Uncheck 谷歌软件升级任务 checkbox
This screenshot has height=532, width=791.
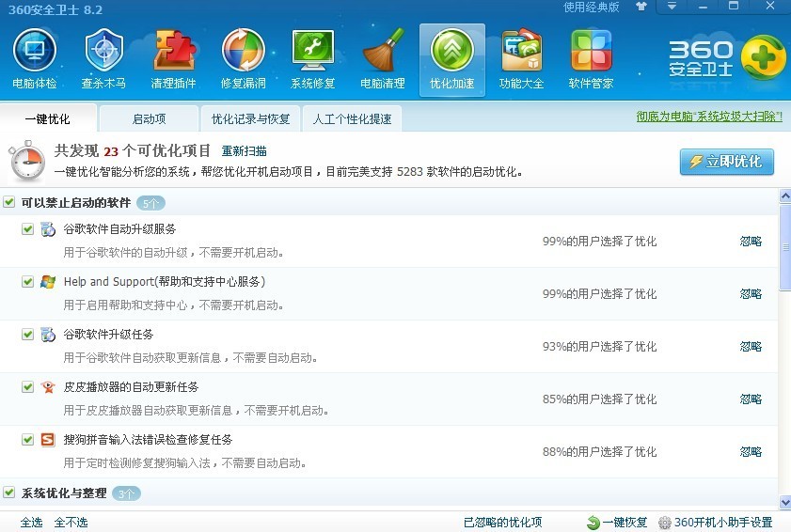27,335
